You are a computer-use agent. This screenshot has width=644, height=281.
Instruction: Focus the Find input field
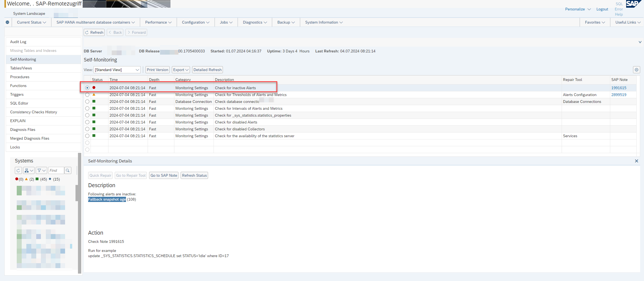[x=56, y=170]
